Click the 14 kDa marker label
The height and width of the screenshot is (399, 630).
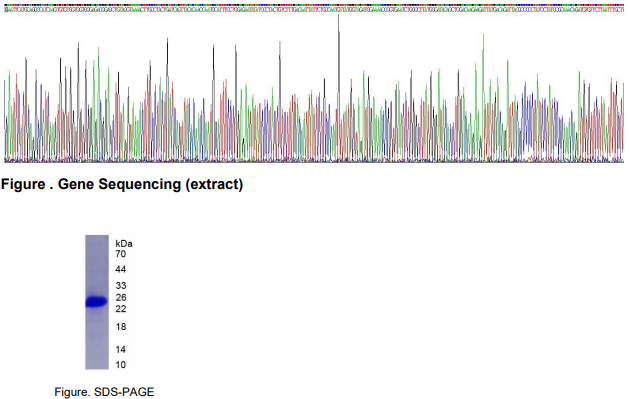pyautogui.click(x=121, y=350)
